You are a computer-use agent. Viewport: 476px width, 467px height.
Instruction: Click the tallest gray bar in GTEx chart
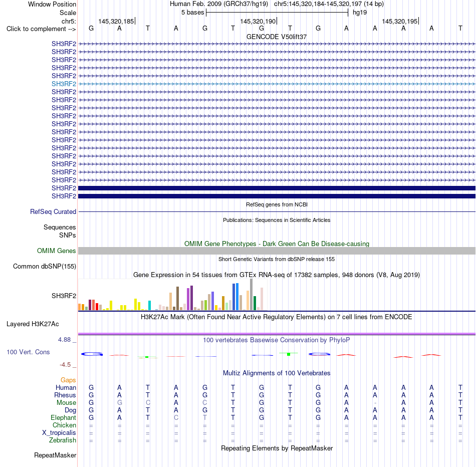click(x=252, y=295)
